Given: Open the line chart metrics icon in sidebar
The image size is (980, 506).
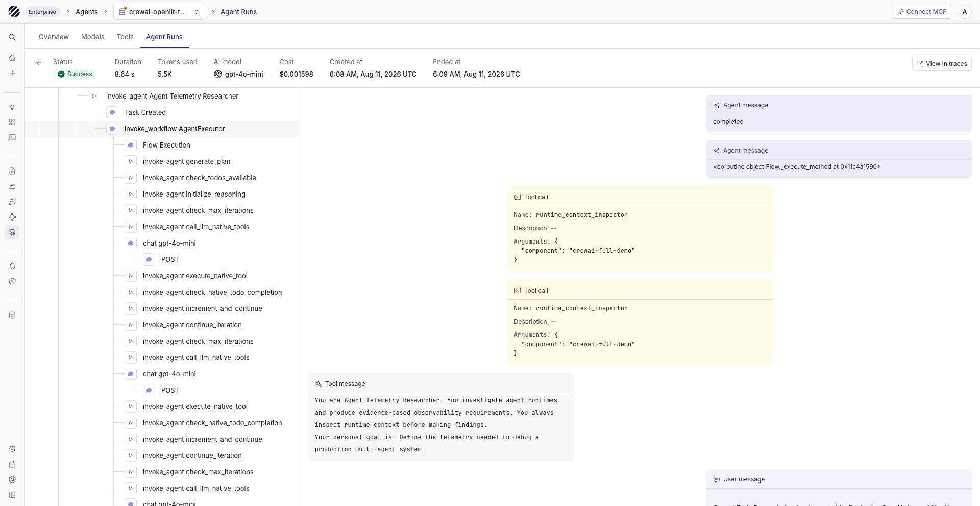Looking at the screenshot, I should click(x=12, y=186).
